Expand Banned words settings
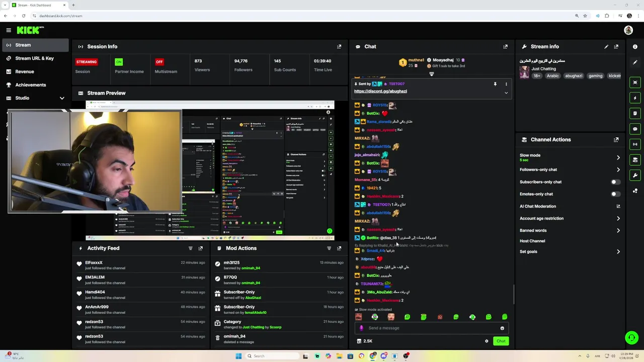The image size is (644, 362). (x=618, y=231)
